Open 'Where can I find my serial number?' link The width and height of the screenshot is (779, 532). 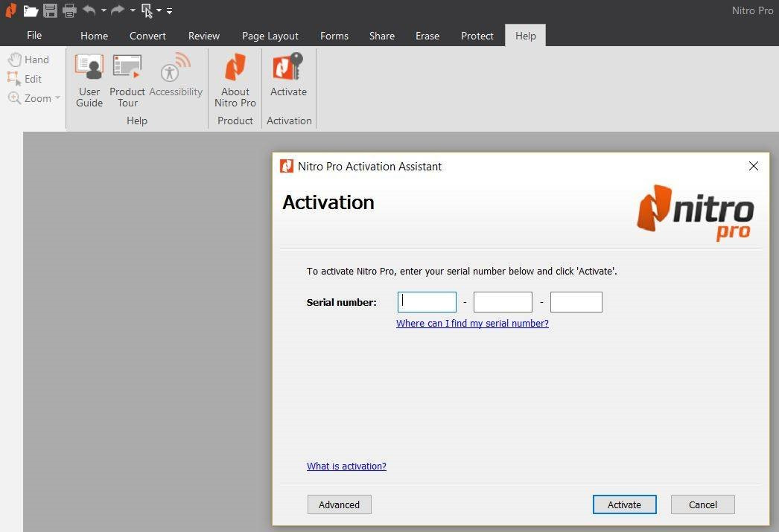click(472, 324)
